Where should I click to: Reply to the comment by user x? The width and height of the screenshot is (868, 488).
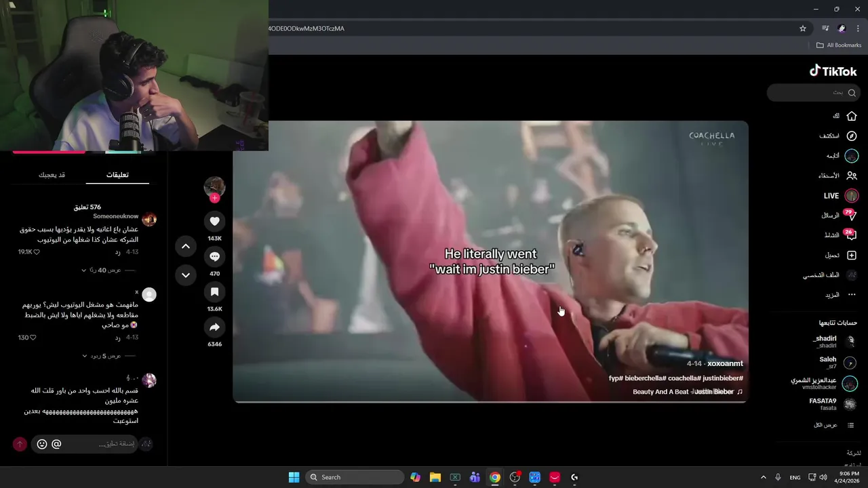tap(117, 338)
